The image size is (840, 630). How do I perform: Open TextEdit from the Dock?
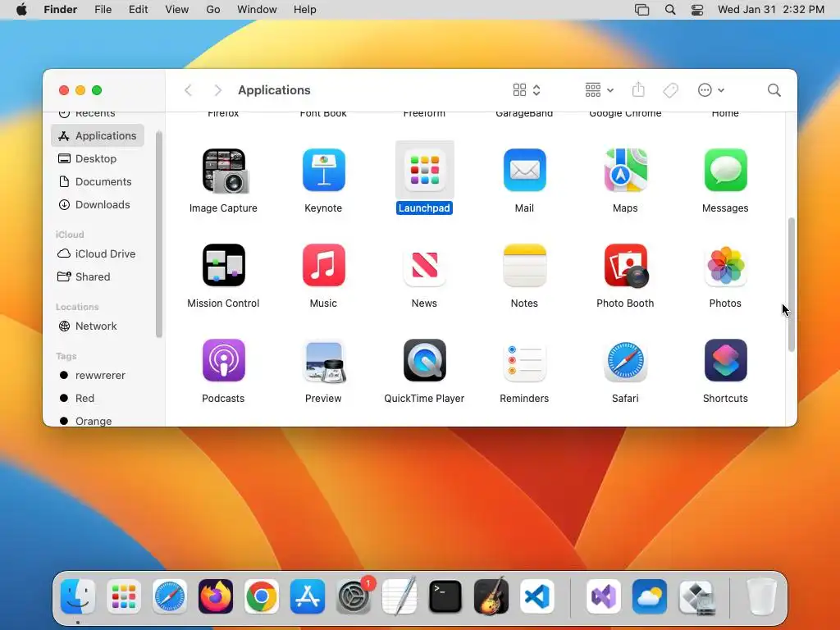(x=399, y=596)
